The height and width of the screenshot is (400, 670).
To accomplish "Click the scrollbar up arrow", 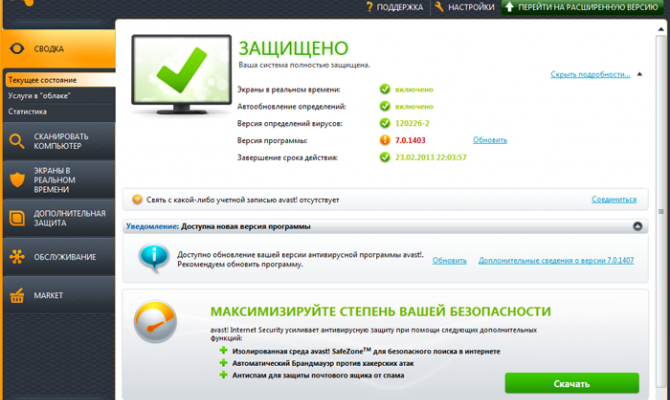I will pyautogui.click(x=661, y=29).
